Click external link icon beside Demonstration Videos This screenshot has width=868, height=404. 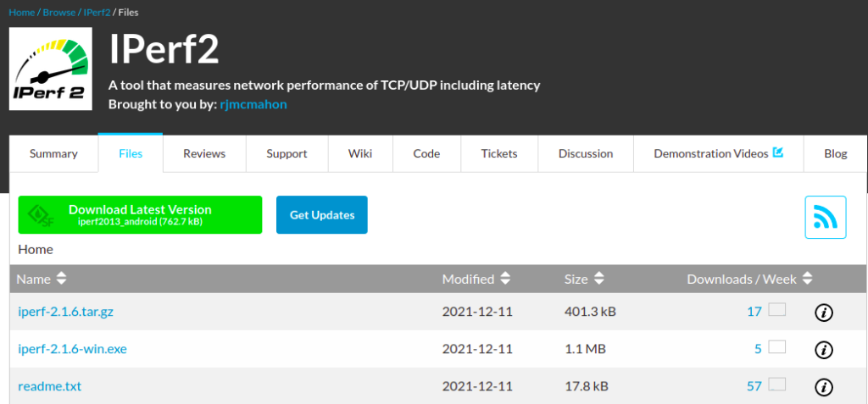point(777,153)
